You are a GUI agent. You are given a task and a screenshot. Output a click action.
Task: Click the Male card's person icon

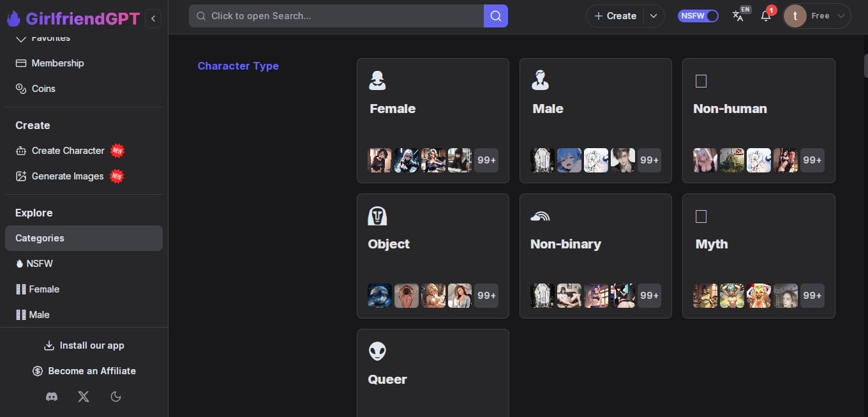pyautogui.click(x=540, y=80)
